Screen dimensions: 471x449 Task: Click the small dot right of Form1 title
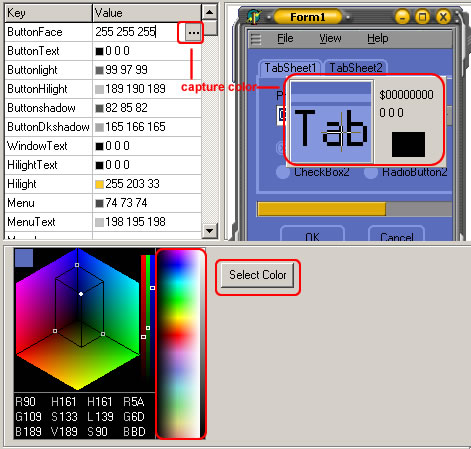pyautogui.click(x=348, y=17)
